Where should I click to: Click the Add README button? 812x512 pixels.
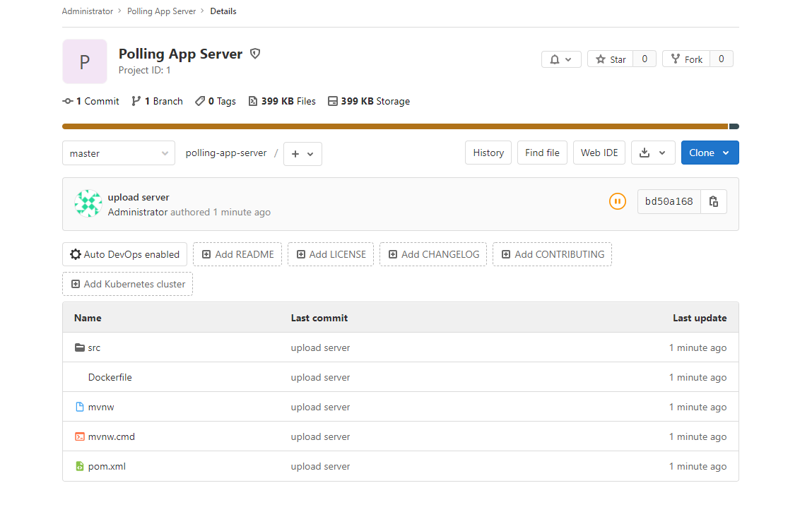tap(237, 254)
